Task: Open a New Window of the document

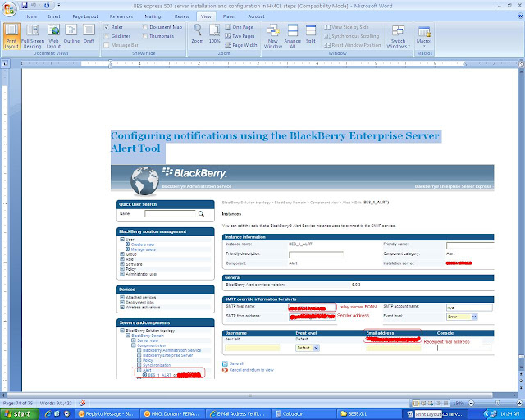Action: point(273,37)
